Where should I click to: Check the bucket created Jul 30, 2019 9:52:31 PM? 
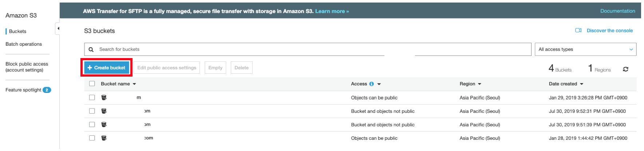pos(92,111)
